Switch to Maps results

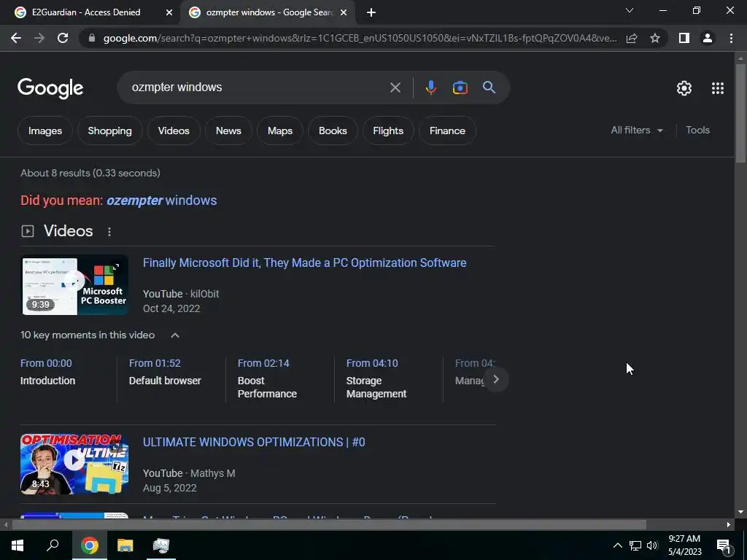click(279, 131)
